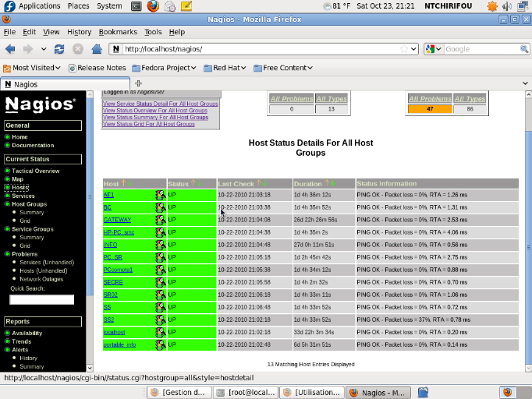Screen dimensions: 532x399
Task: Open a new tab with the plus icon
Action: [138, 83]
